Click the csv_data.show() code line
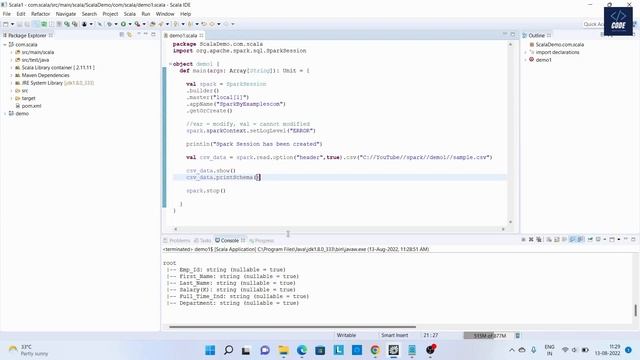Viewport: 640px width, 360px height. [x=339, y=171]
